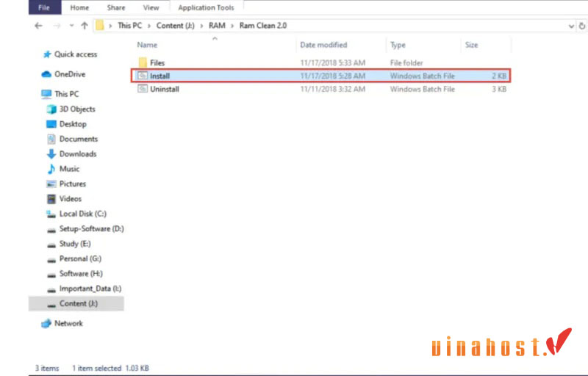Screen dimensions: 588x376
Task: Open Network in the navigation pane
Action: tap(68, 323)
